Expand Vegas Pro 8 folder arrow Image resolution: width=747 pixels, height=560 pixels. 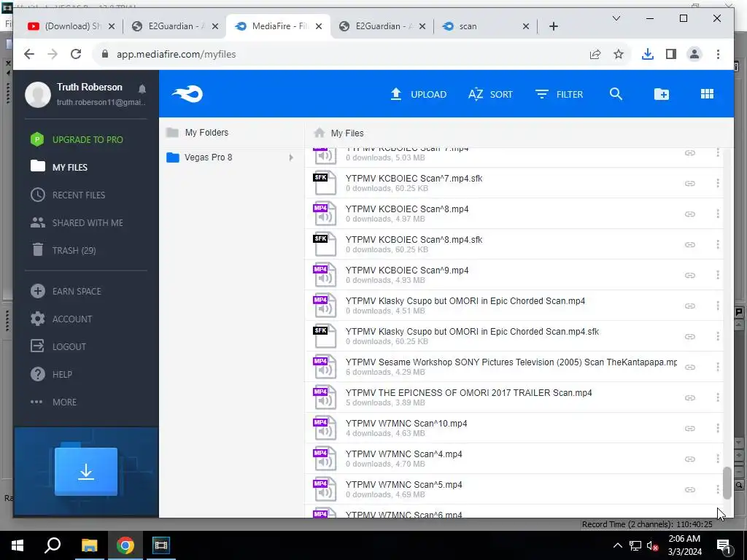coord(291,157)
